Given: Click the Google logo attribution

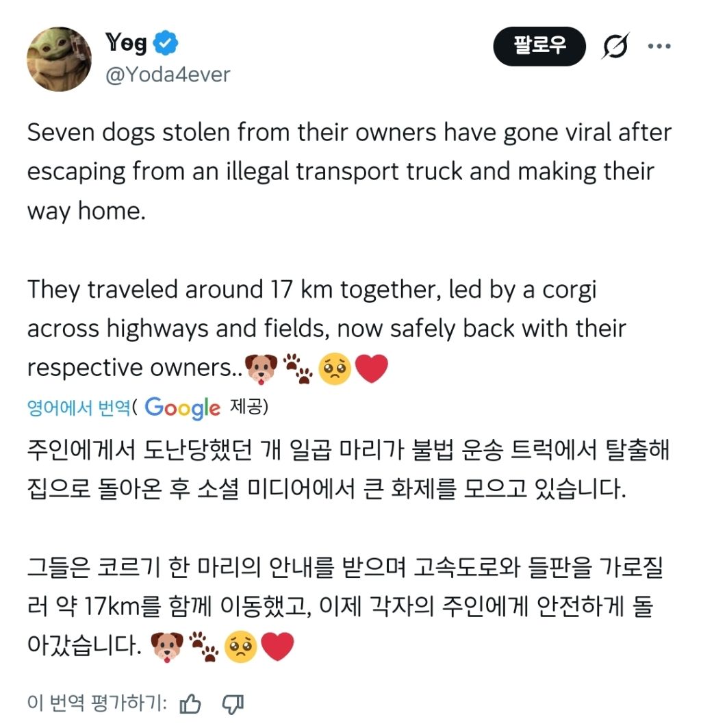Looking at the screenshot, I should click(x=182, y=407).
